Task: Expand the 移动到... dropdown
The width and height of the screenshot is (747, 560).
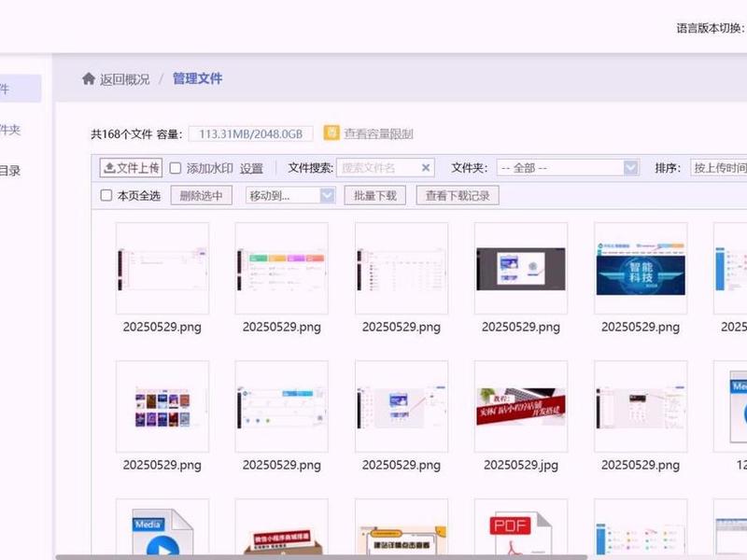Action: pos(290,195)
